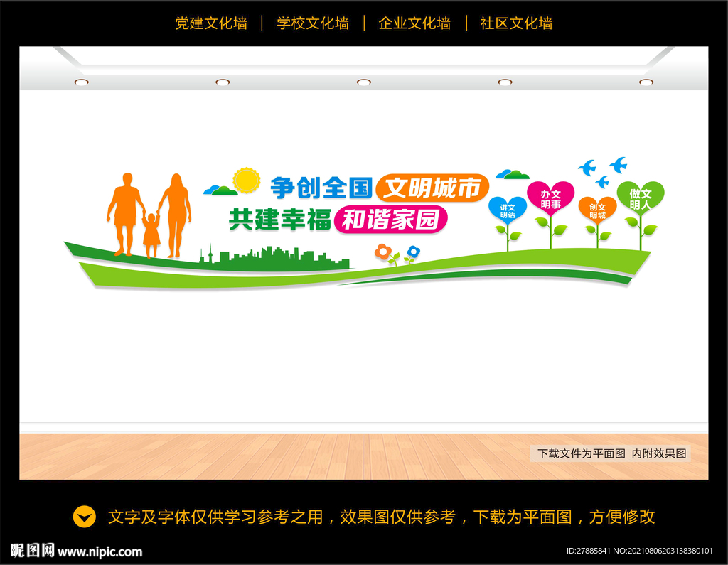Image resolution: width=728 pixels, height=565 pixels.
Task: Click the yellow sun graphic
Action: (x=246, y=181)
